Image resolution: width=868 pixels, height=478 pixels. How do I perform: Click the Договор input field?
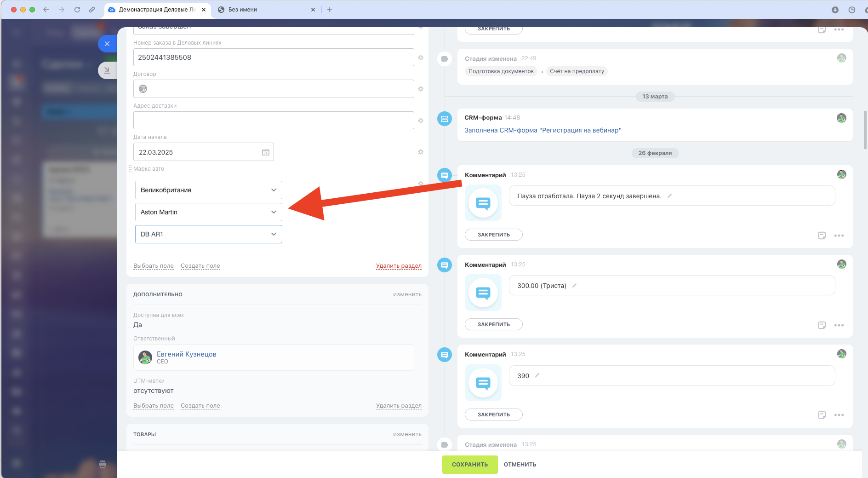click(x=274, y=89)
